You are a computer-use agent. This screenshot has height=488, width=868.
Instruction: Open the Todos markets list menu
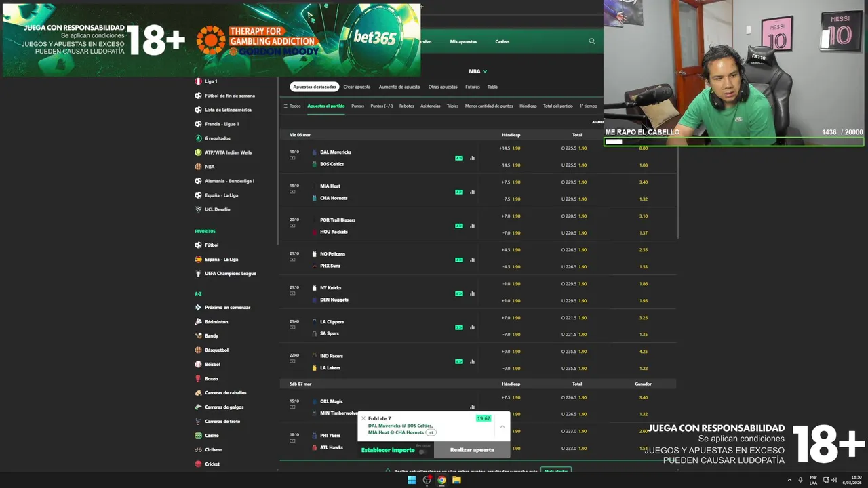292,106
